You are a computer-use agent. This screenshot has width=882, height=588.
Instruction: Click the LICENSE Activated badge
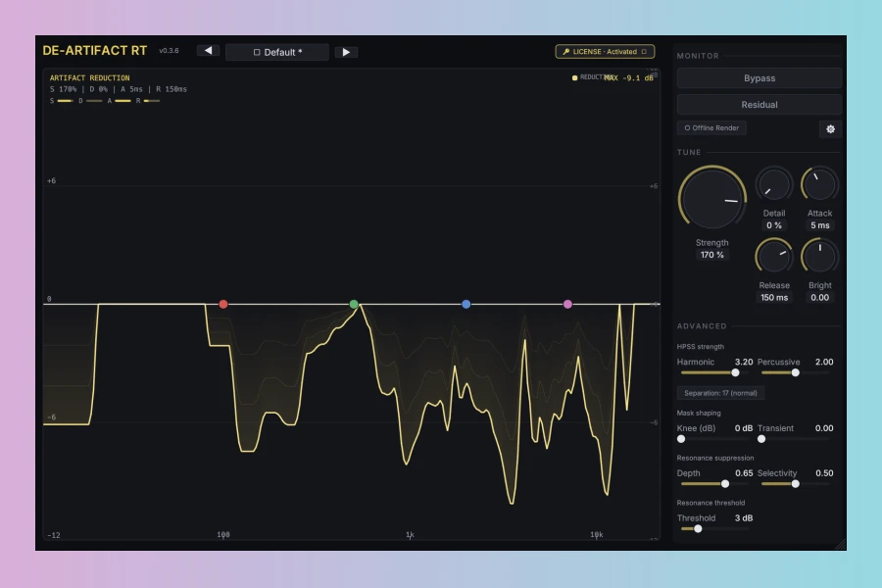[x=605, y=51]
